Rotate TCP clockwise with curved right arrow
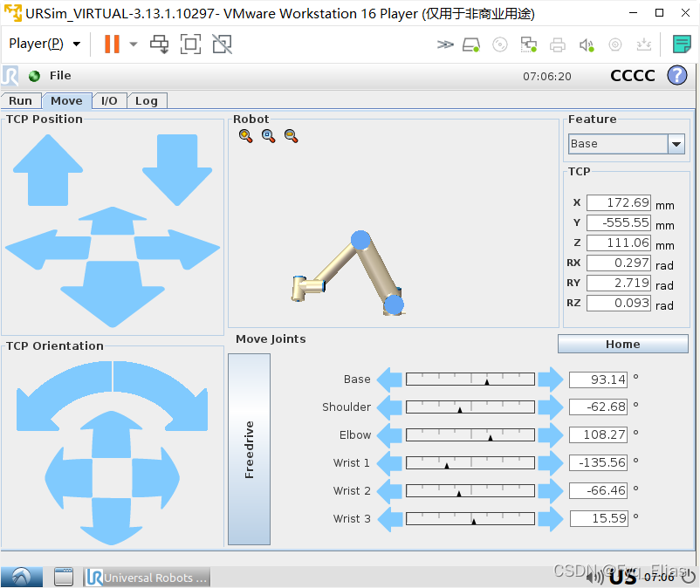This screenshot has height=588, width=700. click(x=161, y=396)
